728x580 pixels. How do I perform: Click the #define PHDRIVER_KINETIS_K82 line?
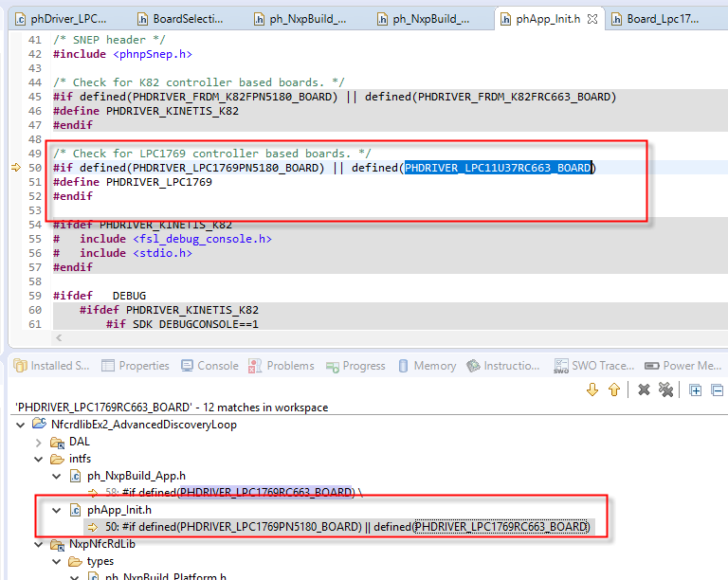[x=146, y=112]
